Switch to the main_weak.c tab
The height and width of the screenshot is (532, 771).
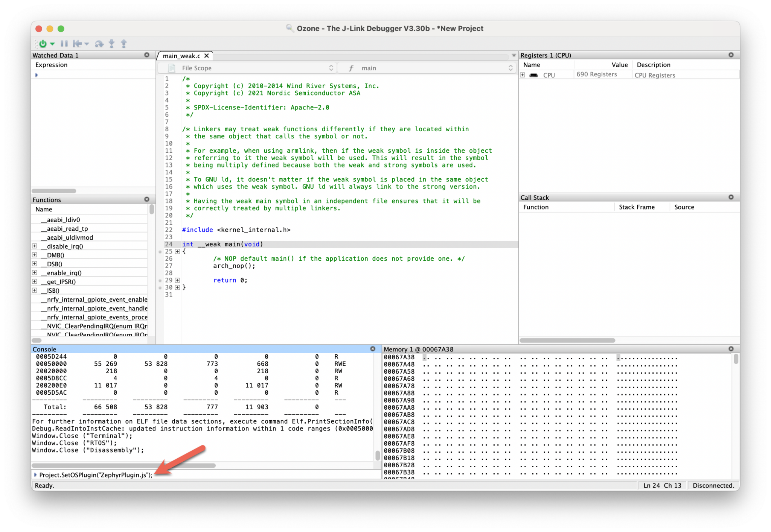[181, 56]
